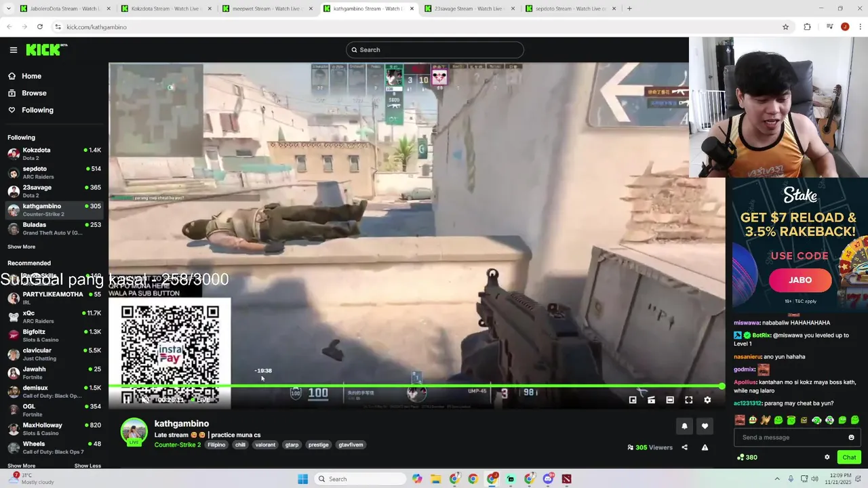Click the green Chat button
Image resolution: width=868 pixels, height=488 pixels.
pyautogui.click(x=849, y=457)
